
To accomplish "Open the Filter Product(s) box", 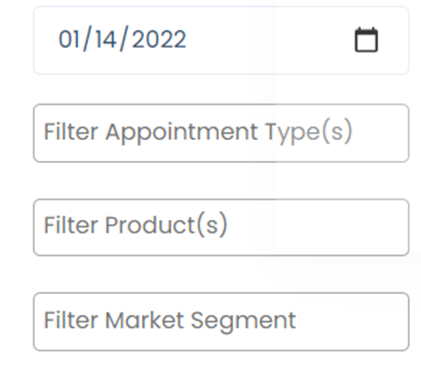I will click(x=221, y=227).
